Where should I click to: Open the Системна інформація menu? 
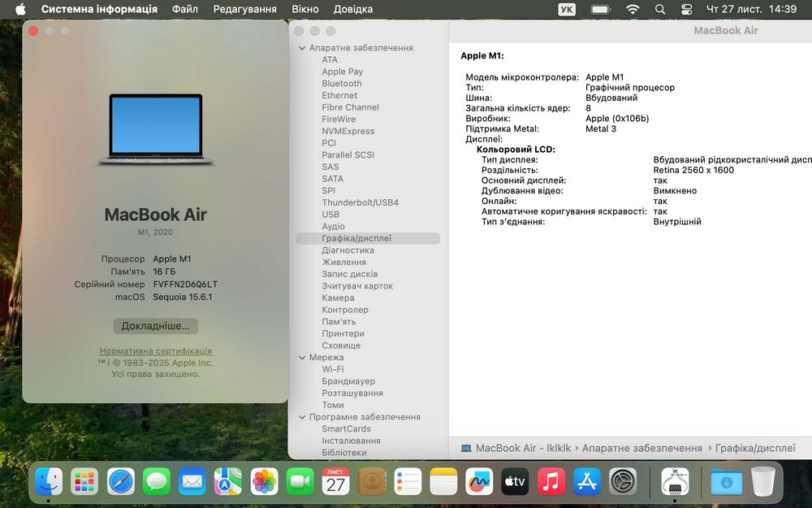pyautogui.click(x=99, y=9)
